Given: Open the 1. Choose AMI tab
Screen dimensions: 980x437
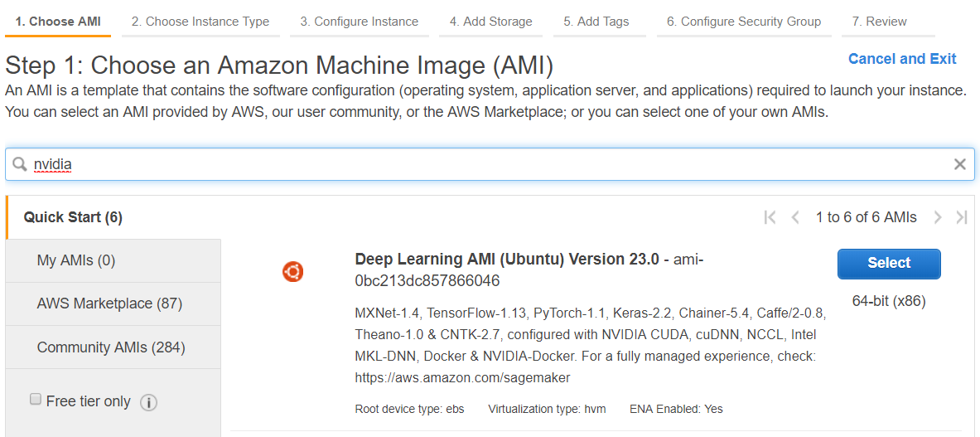Looking at the screenshot, I should [x=58, y=22].
